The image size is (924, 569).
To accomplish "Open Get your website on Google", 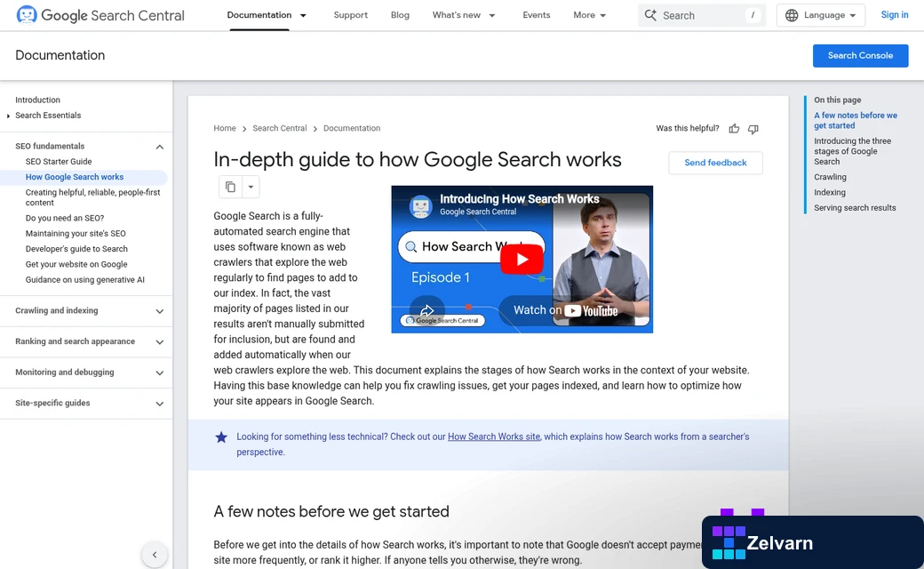I will pyautogui.click(x=76, y=264).
